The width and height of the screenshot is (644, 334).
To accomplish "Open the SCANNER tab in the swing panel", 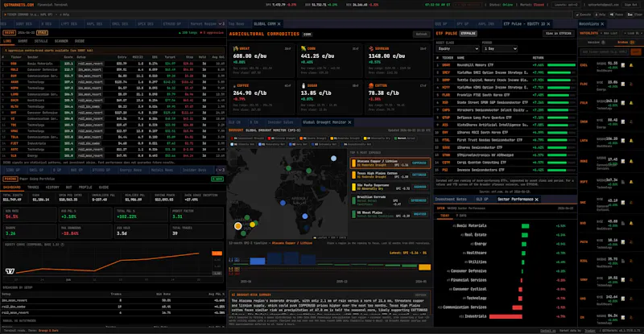I will coord(61,42).
